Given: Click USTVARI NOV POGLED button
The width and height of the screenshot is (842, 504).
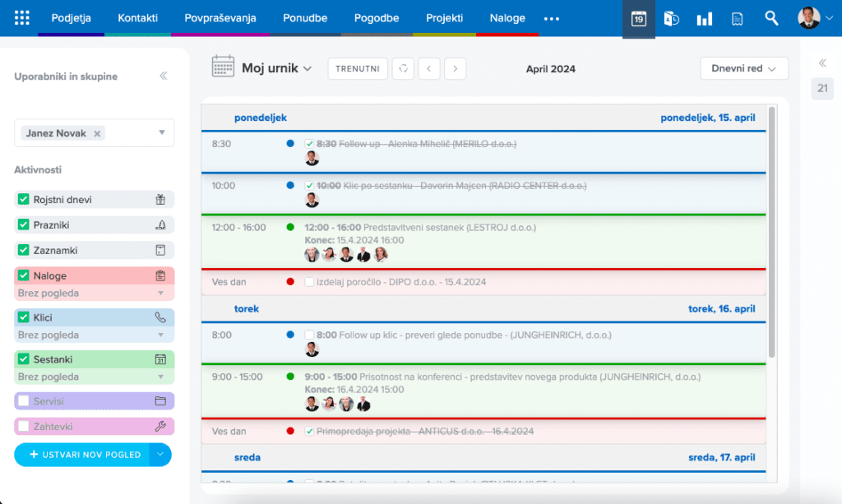Looking at the screenshot, I should click(x=82, y=455).
